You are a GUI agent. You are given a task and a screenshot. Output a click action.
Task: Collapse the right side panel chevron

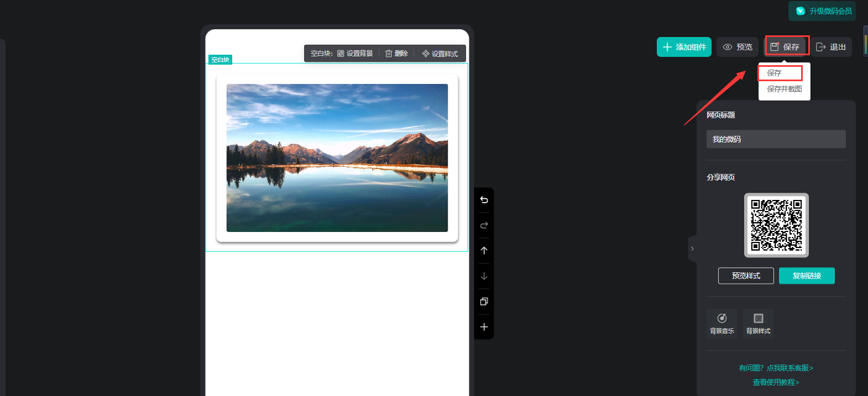[x=692, y=249]
